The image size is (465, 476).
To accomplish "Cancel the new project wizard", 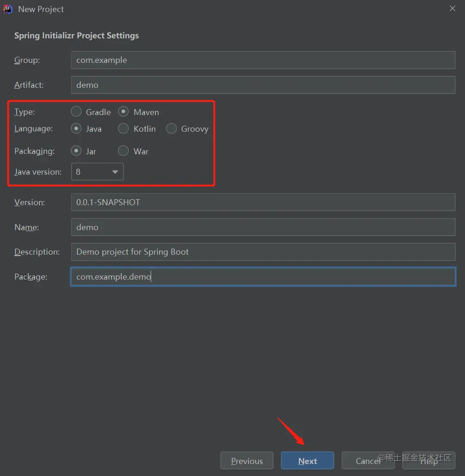I will [x=368, y=460].
